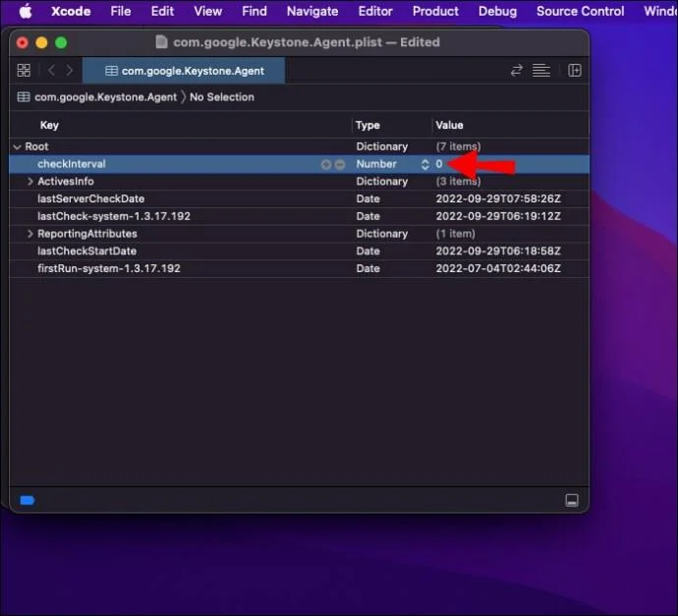Screen dimensions: 678x616
Task: Click the Dictionary type of ActivesInfo
Action: pos(382,182)
